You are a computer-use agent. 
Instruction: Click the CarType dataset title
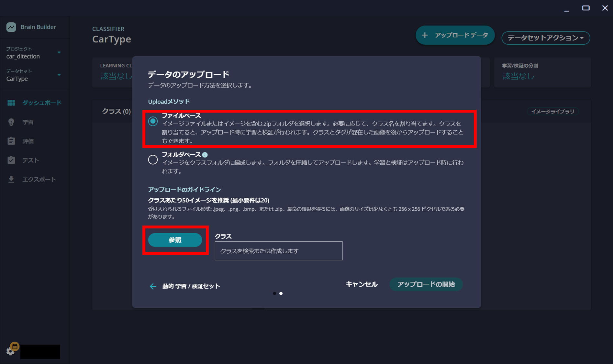(x=112, y=39)
